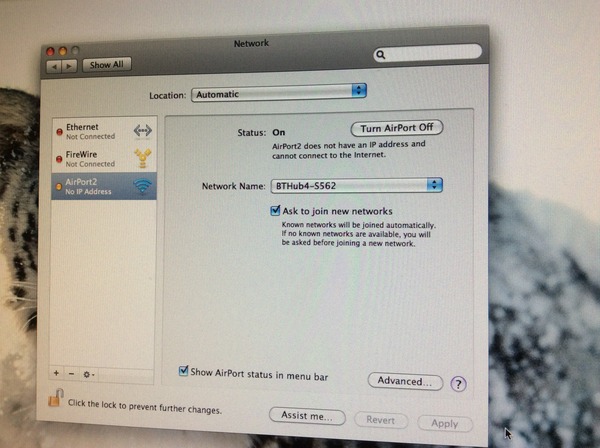Click the 'Not Connected' text under Ethernet
This screenshot has width=600, height=448.
click(x=90, y=136)
